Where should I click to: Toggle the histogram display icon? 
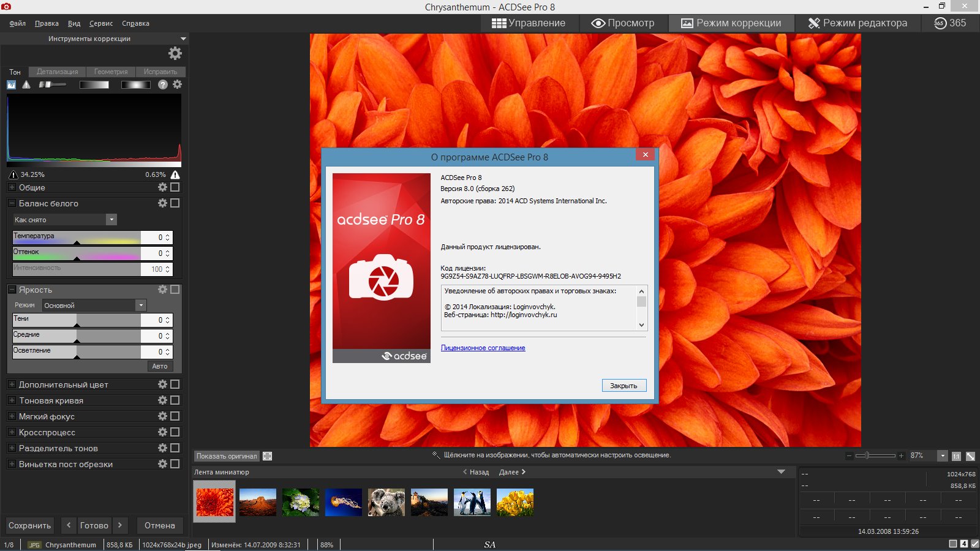[11, 84]
